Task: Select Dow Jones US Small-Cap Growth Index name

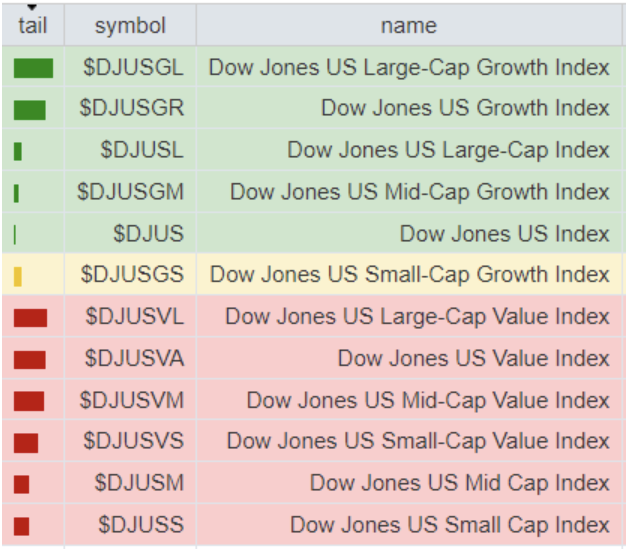Action: coord(409,275)
